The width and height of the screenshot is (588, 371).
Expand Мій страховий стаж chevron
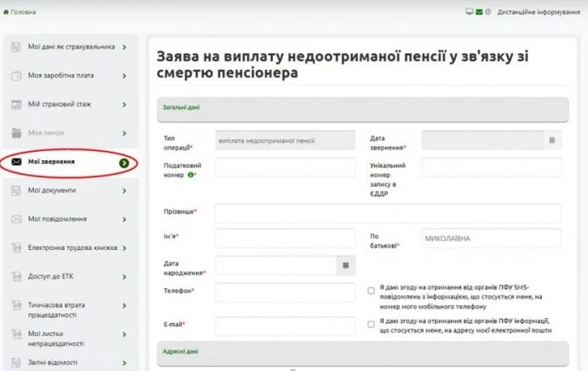[124, 105]
